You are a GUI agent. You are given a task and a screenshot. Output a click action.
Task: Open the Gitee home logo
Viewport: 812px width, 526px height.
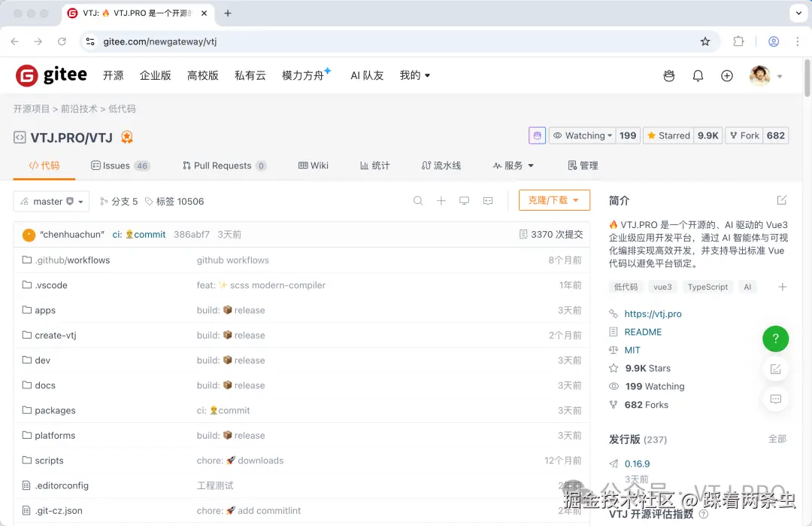(51, 75)
